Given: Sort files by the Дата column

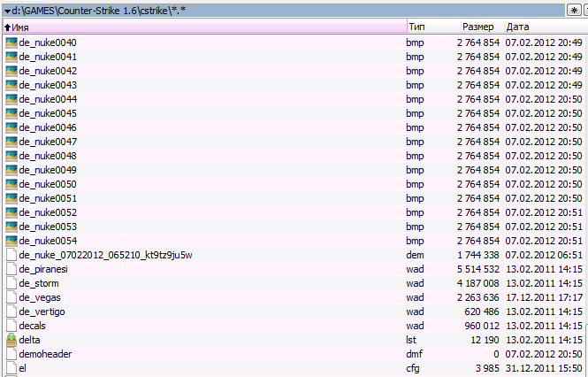Looking at the screenshot, I should (x=546, y=27).
